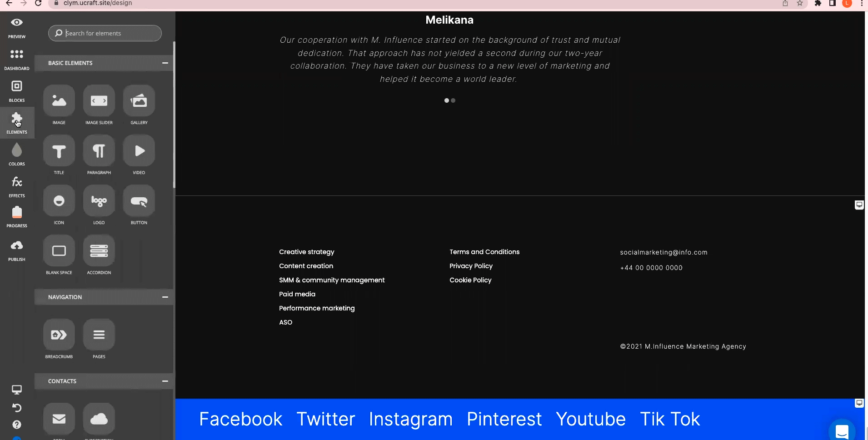Select the Breadcrumb navigation element
868x440 pixels.
(x=59, y=335)
